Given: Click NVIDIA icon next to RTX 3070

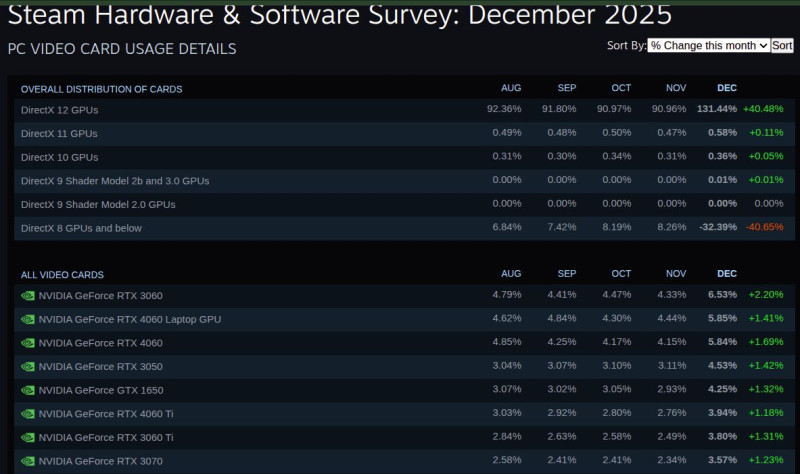Looking at the screenshot, I should click(x=28, y=461).
